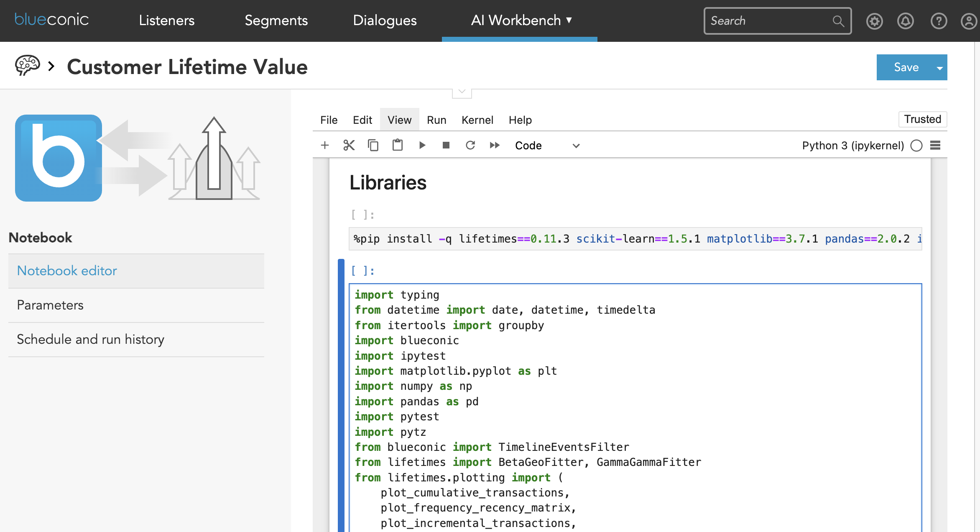This screenshot has width=980, height=532.
Task: Open the help question mark icon
Action: (x=939, y=21)
